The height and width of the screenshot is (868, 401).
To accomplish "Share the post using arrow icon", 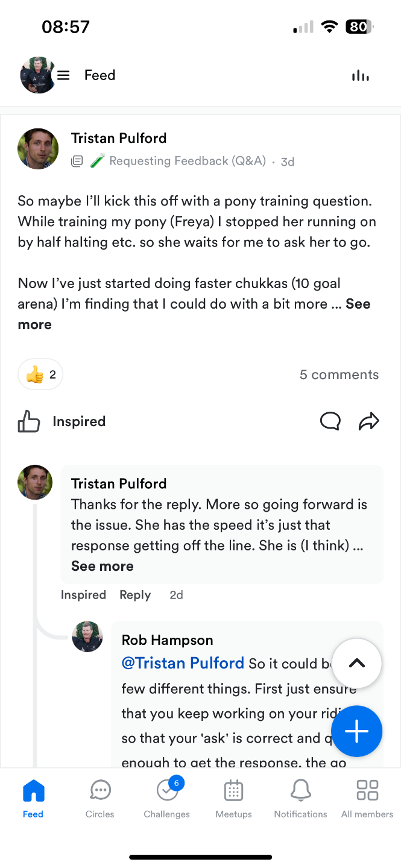I will [368, 421].
